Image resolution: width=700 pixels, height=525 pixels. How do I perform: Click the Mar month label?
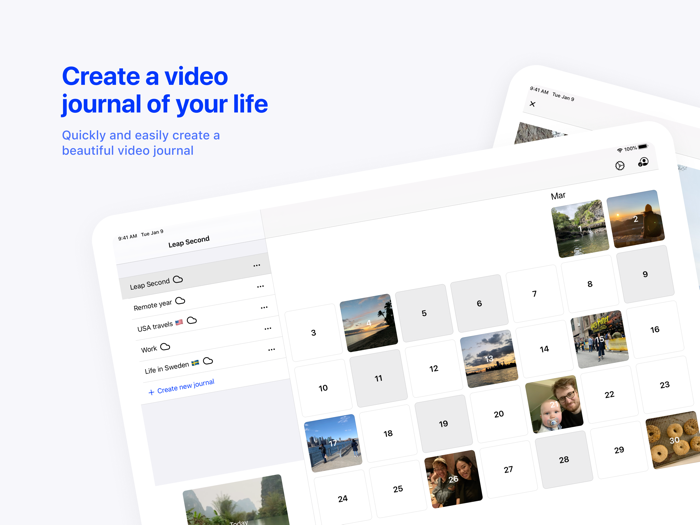coord(558,196)
